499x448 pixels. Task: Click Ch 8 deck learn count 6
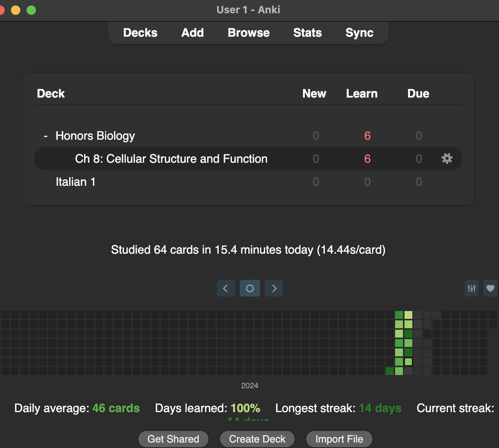[367, 159]
